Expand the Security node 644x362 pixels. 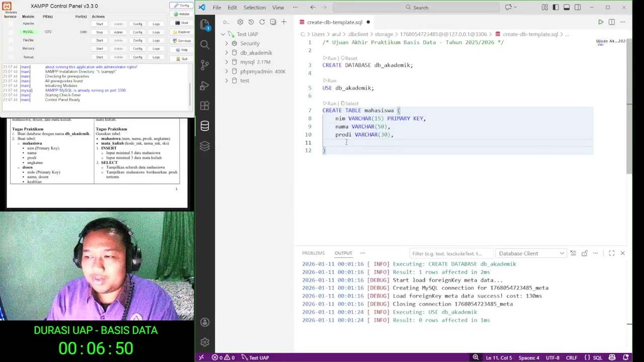coord(226,43)
